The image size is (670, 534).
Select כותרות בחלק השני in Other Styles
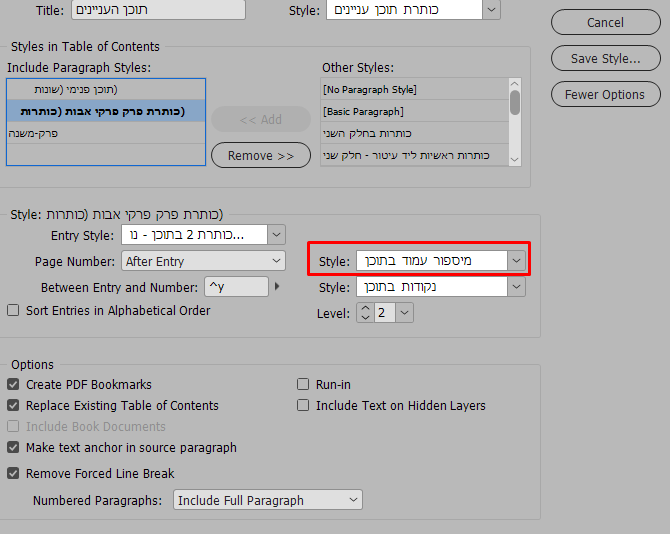[x=414, y=133]
